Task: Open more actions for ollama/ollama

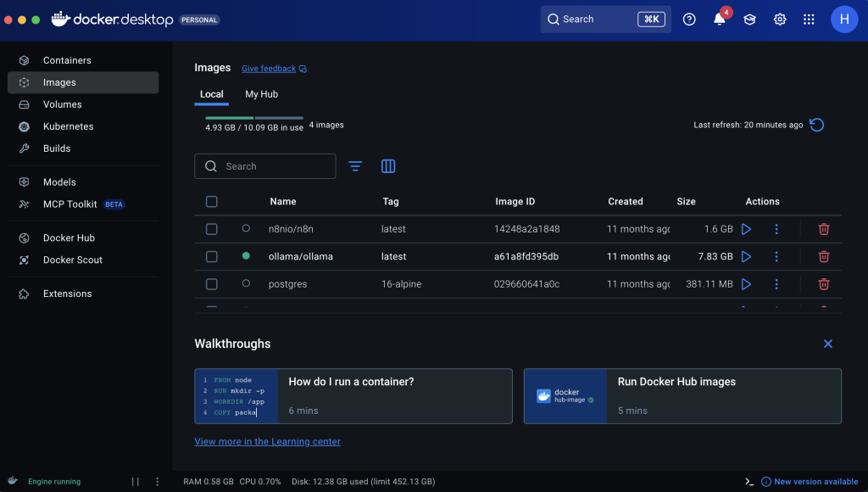Action: tap(776, 256)
